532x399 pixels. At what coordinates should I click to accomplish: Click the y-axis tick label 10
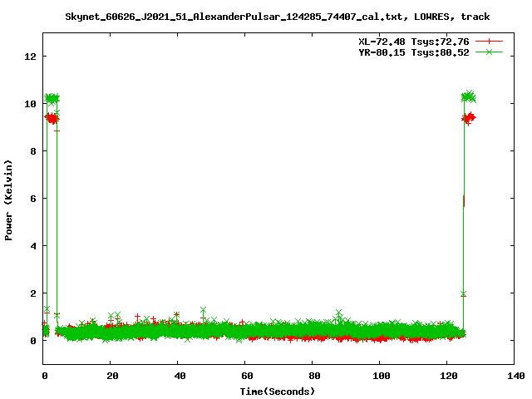(30, 103)
